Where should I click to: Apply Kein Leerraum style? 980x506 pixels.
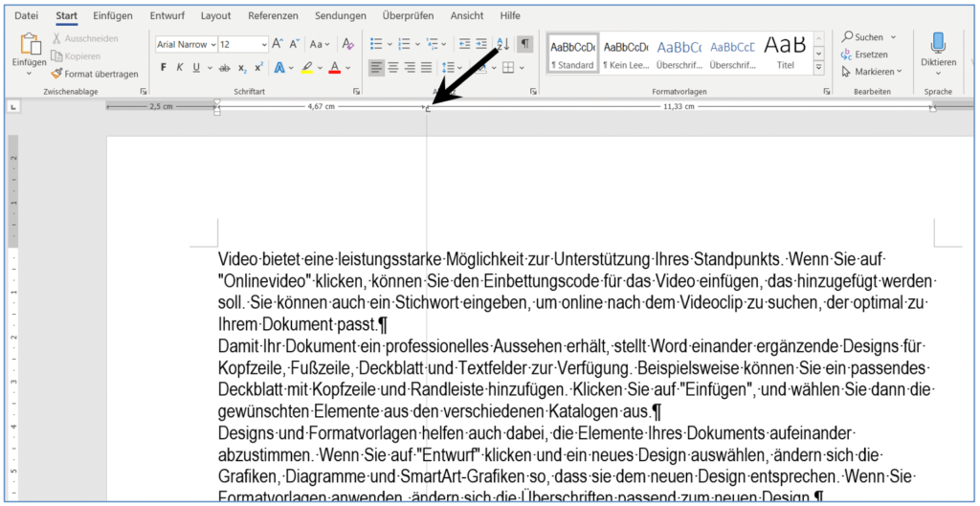626,54
